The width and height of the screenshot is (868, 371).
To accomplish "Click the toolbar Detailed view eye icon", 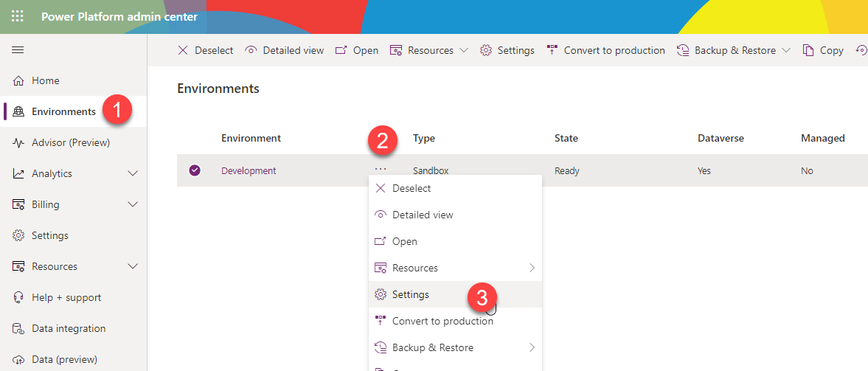I will click(x=251, y=50).
